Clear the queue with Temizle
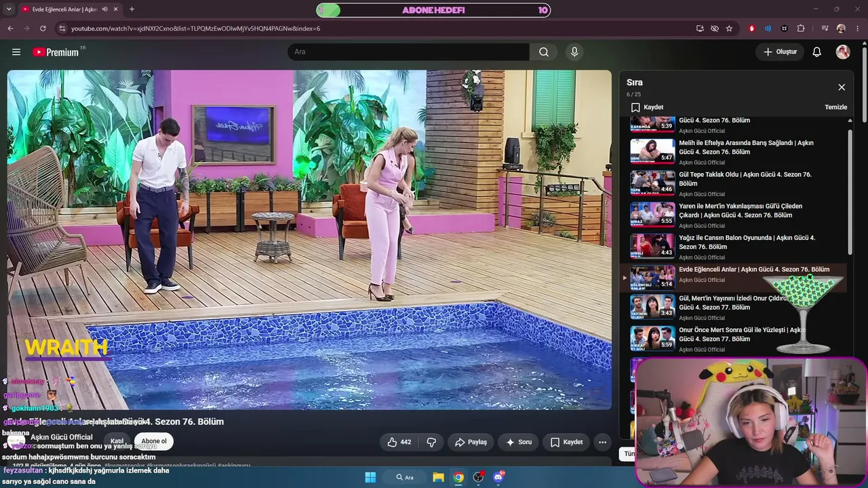Viewport: 868px width, 488px height. pos(835,107)
